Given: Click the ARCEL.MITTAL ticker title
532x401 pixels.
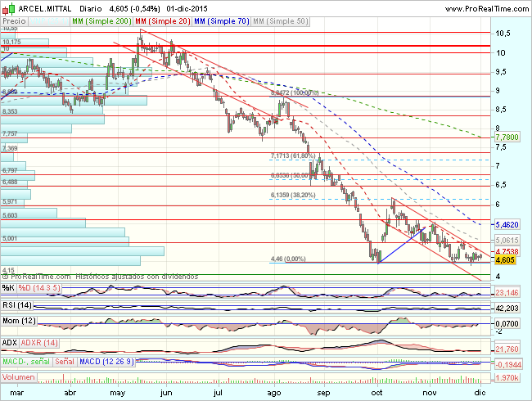Looking at the screenshot, I should point(45,9).
